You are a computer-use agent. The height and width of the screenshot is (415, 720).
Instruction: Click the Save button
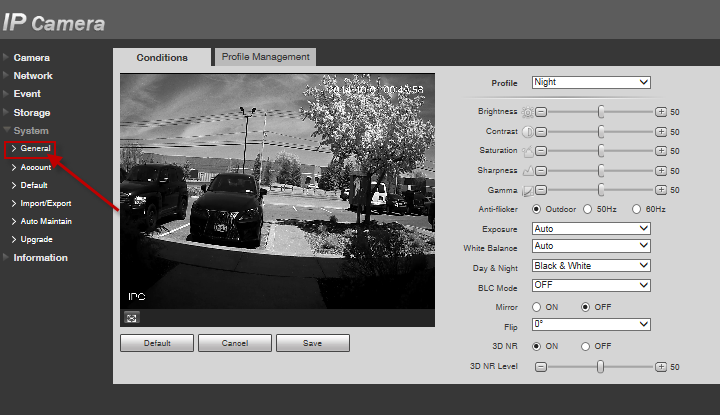[312, 343]
